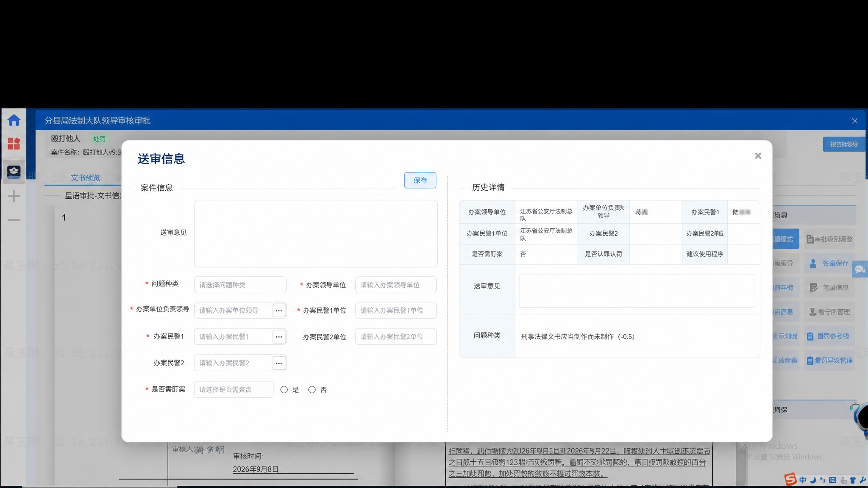This screenshot has width=868, height=488.
Task: Click the history 送审意见 text box
Action: (637, 291)
